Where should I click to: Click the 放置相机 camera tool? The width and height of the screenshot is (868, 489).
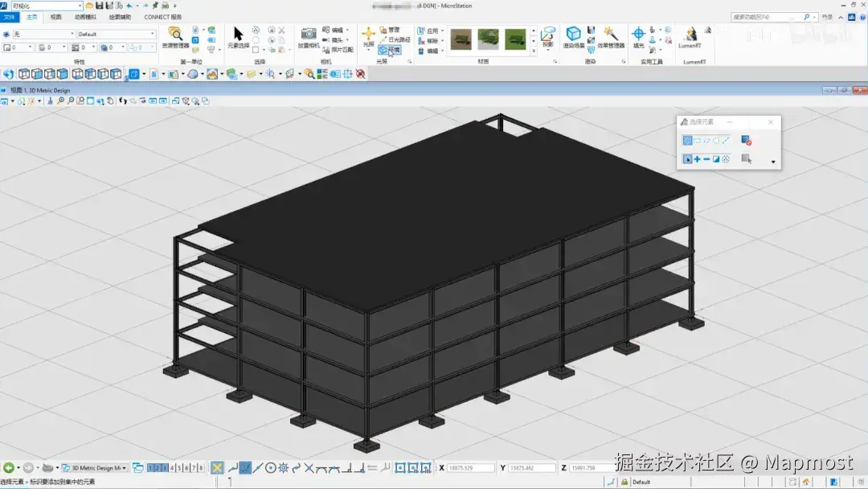(309, 38)
